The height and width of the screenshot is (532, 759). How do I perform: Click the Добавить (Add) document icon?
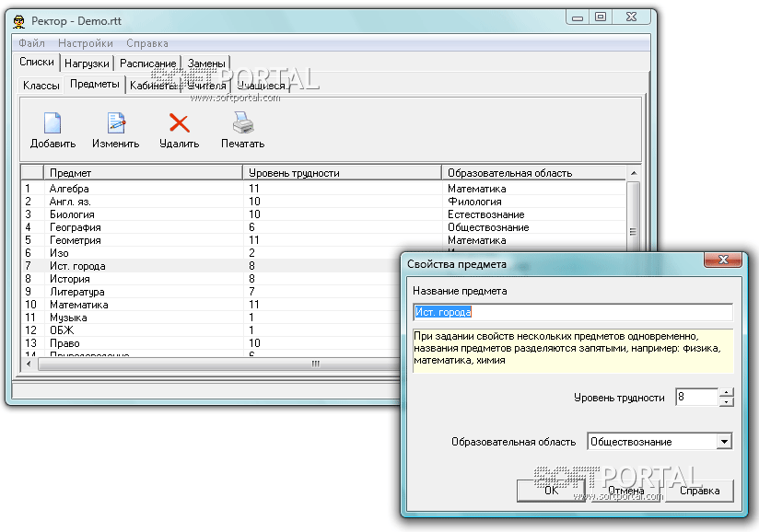point(53,122)
